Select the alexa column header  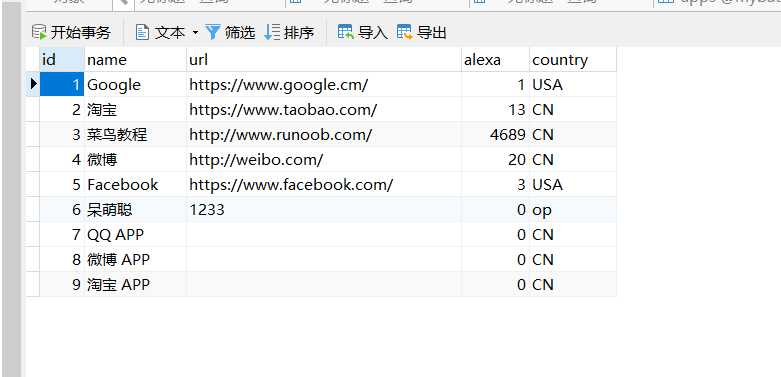tap(495, 60)
